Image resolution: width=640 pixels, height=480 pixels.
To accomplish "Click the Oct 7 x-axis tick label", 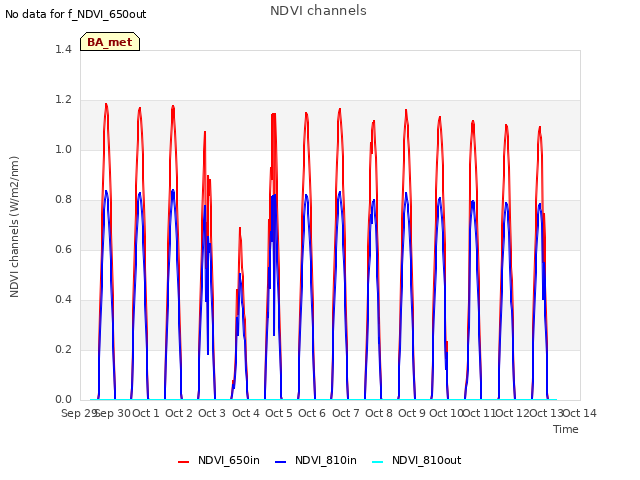I will [x=346, y=413].
